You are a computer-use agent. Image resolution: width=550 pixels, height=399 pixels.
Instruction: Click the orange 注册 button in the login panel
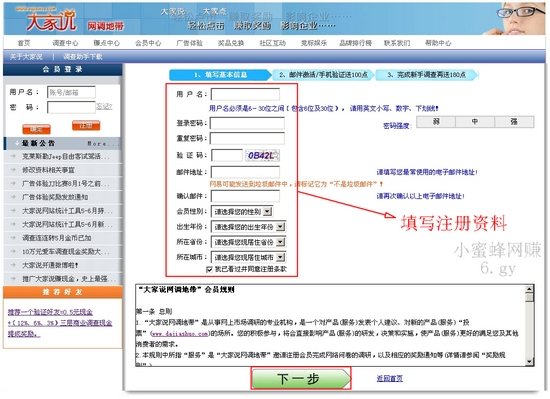tap(86, 126)
